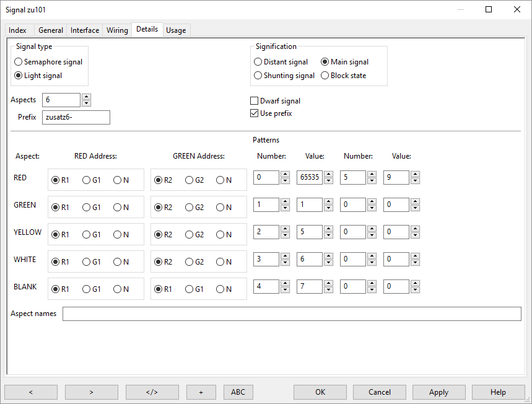Open the Interface tab
Image resolution: width=532 pixels, height=404 pixels.
[85, 30]
